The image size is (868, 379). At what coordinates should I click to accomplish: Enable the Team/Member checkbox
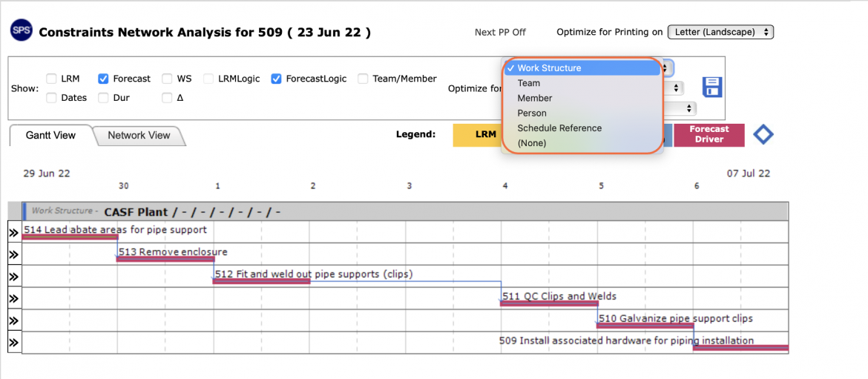tap(363, 79)
